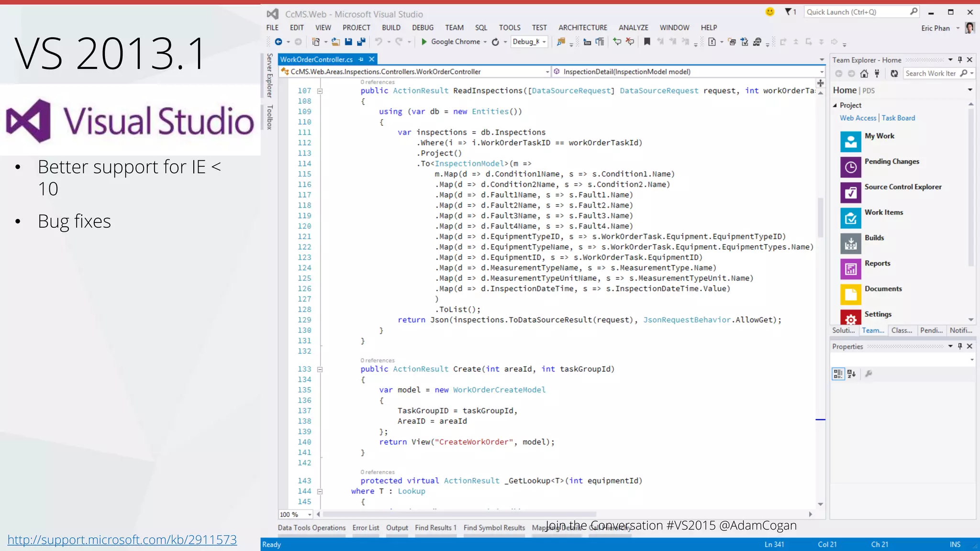This screenshot has width=980, height=551.
Task: Start debugging with the green play icon
Action: tap(424, 42)
